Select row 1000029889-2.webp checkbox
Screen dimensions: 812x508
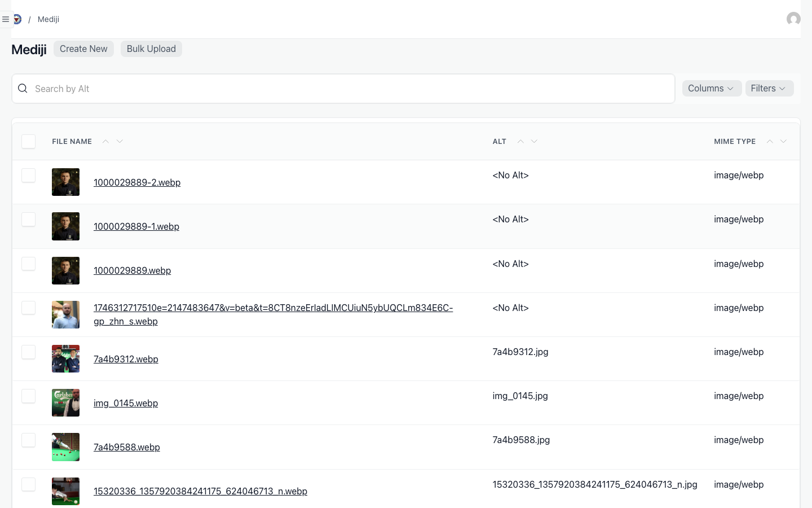click(28, 176)
